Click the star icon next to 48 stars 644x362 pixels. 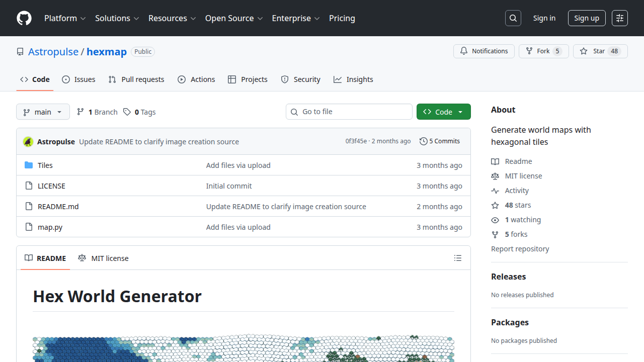click(495, 205)
